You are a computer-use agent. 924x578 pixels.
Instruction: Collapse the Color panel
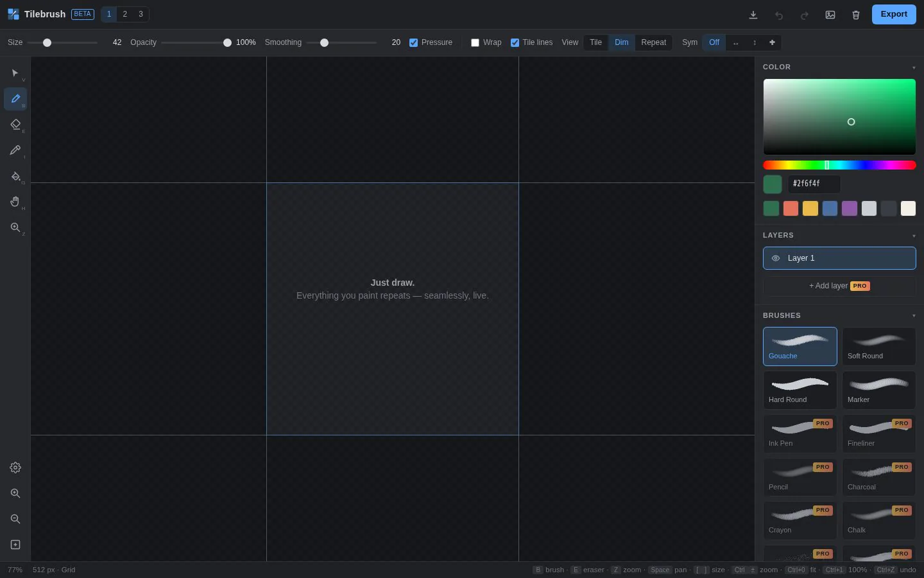914,67
